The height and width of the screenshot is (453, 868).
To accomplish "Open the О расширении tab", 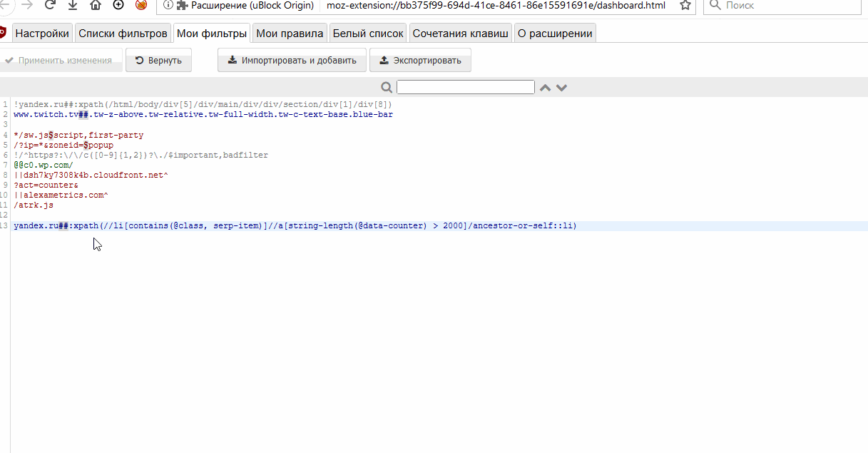I will click(x=554, y=33).
